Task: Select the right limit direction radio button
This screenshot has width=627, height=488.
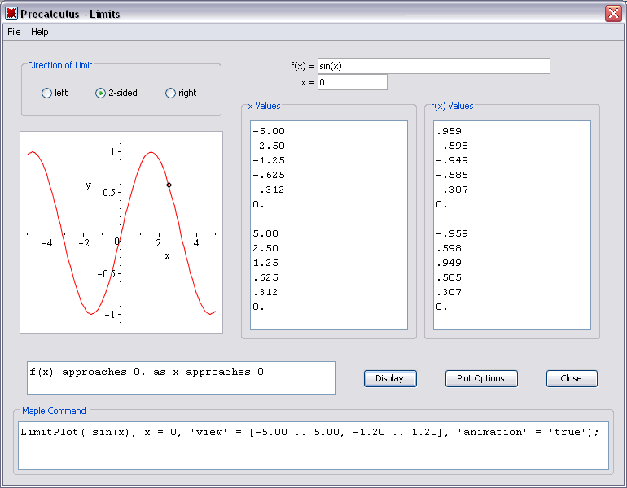Action: tap(170, 93)
